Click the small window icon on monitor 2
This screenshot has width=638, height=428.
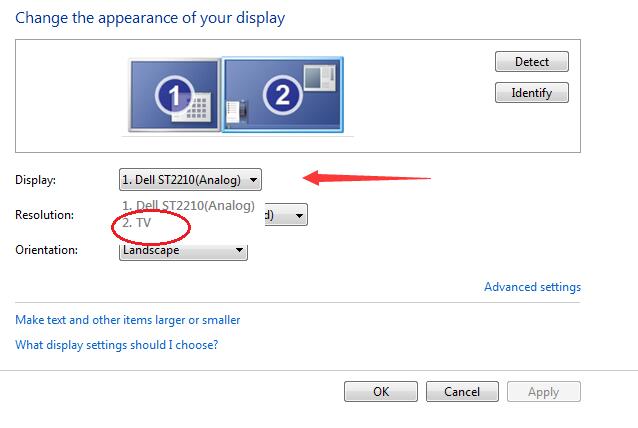[319, 79]
